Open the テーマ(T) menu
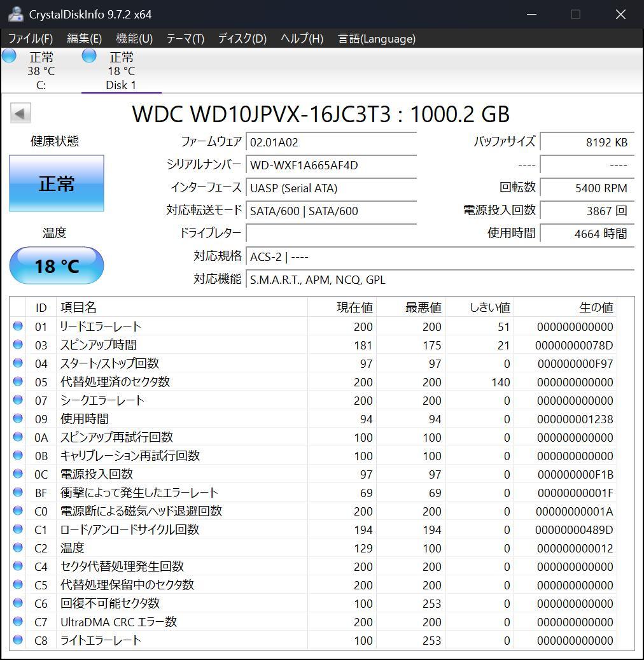 (x=185, y=39)
